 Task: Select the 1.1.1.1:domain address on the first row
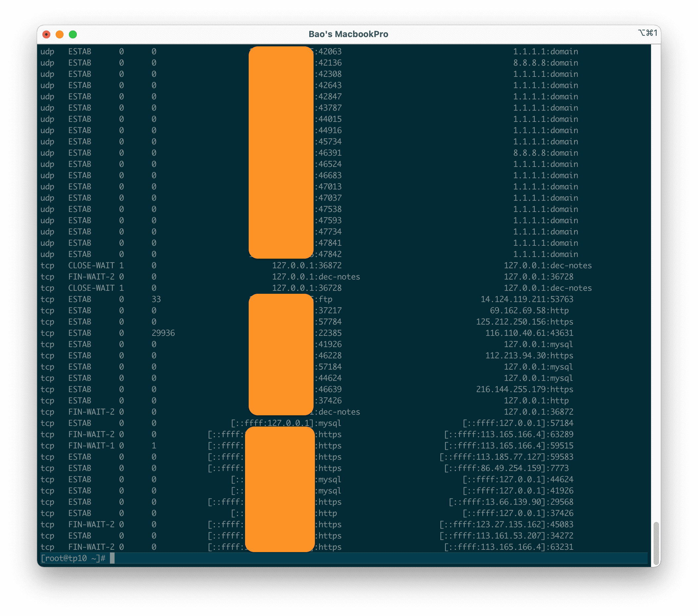(x=545, y=52)
